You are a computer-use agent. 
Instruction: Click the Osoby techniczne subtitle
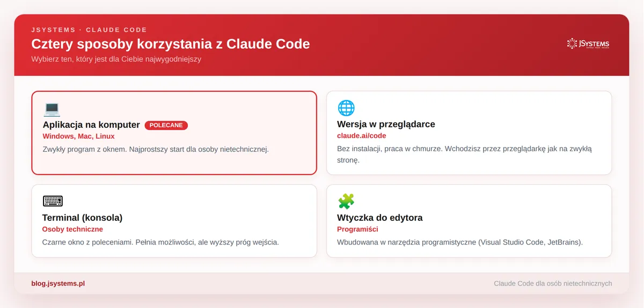(x=72, y=229)
